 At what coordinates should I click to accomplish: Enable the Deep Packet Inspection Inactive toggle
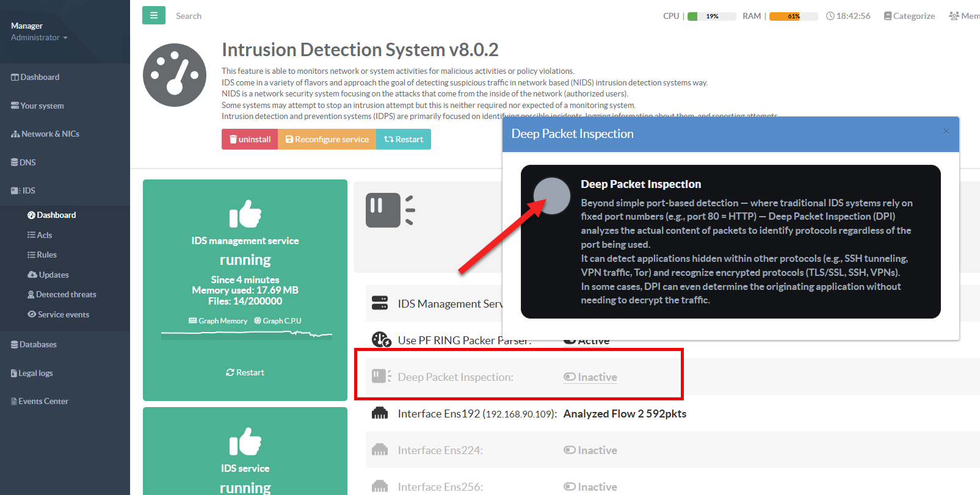point(590,377)
